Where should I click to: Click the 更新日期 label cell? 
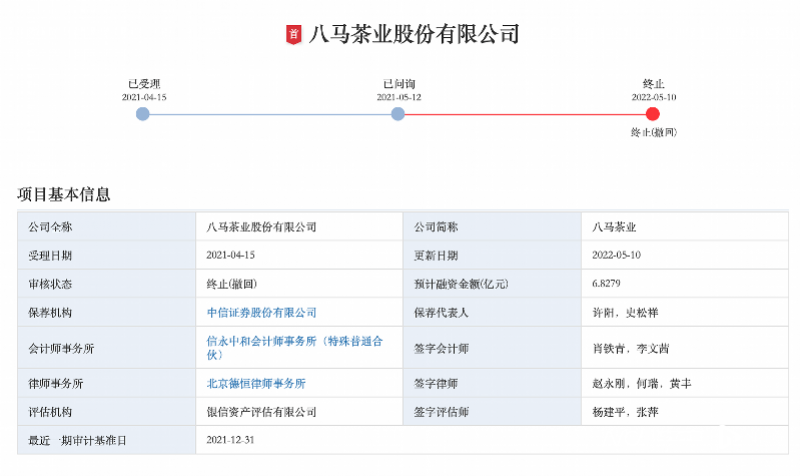pyautogui.click(x=492, y=255)
